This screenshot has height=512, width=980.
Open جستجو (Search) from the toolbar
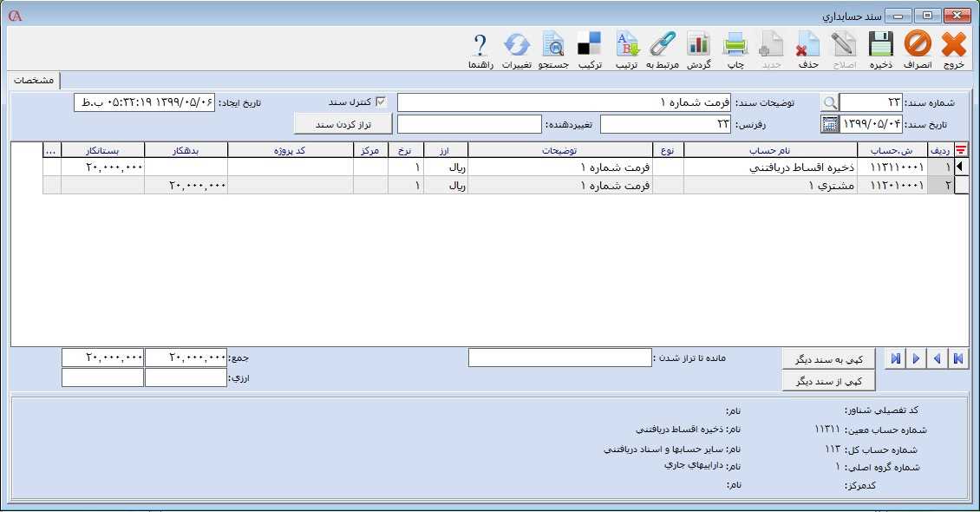tap(555, 43)
